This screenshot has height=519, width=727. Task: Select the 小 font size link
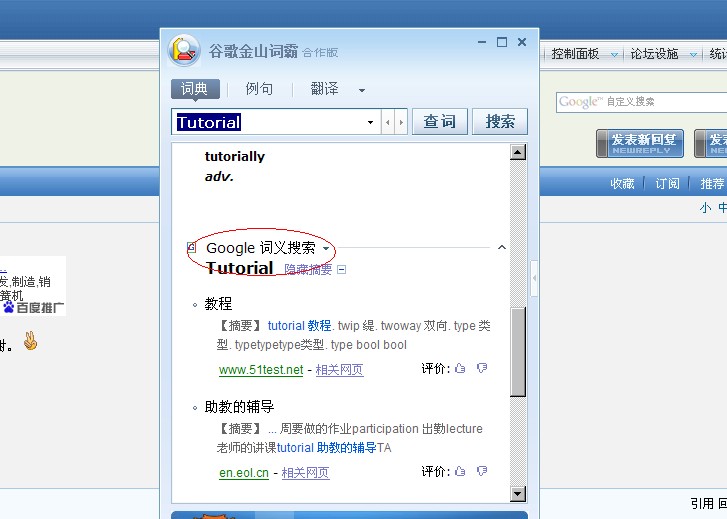click(x=705, y=207)
